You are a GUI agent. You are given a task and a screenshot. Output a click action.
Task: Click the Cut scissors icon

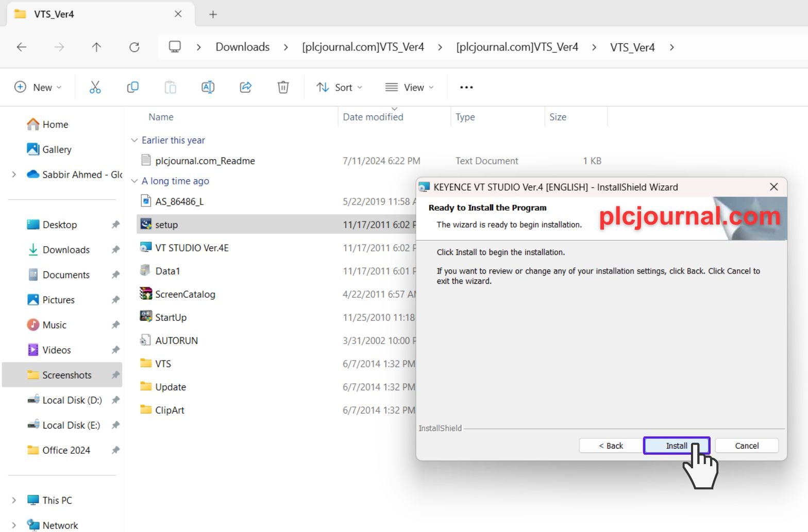pos(95,88)
